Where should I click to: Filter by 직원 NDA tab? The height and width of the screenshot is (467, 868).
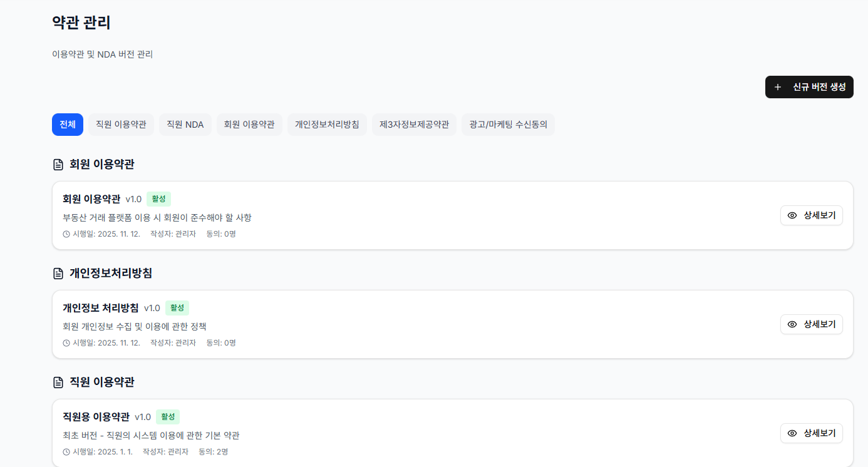coord(185,125)
